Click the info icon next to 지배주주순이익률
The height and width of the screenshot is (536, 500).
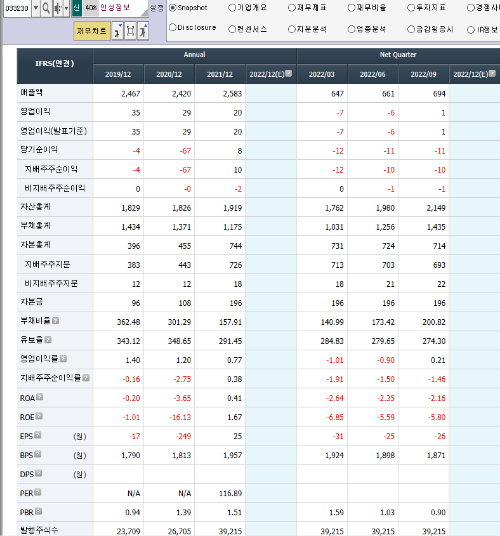click(86, 378)
